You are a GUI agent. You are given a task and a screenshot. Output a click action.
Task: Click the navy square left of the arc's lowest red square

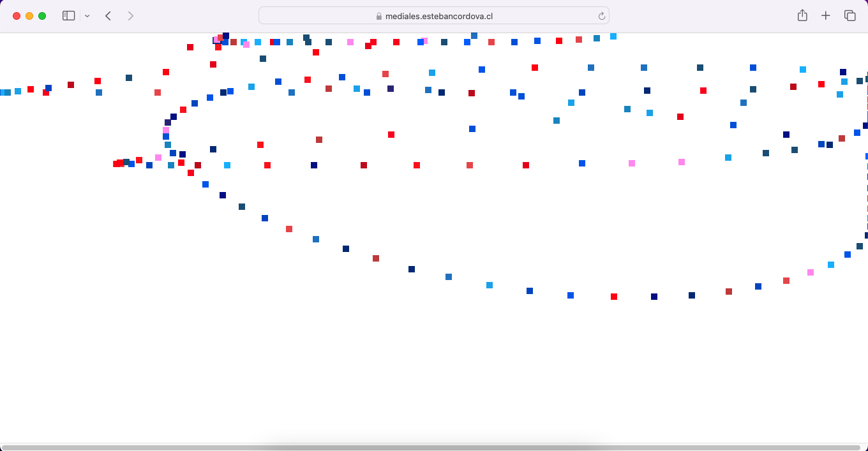[x=571, y=295]
